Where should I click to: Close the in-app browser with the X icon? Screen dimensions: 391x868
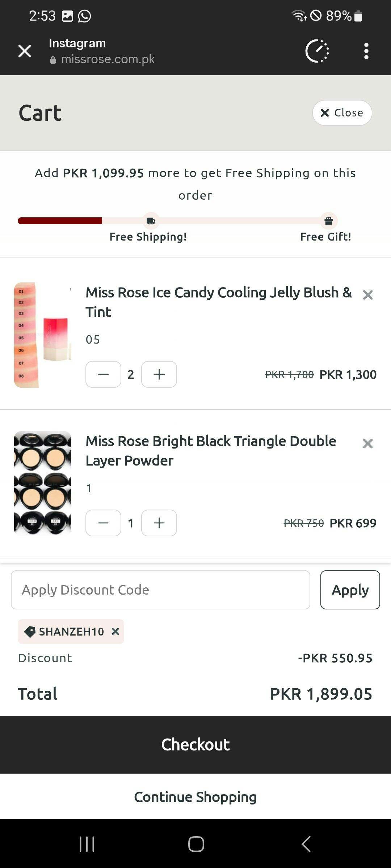(x=25, y=51)
